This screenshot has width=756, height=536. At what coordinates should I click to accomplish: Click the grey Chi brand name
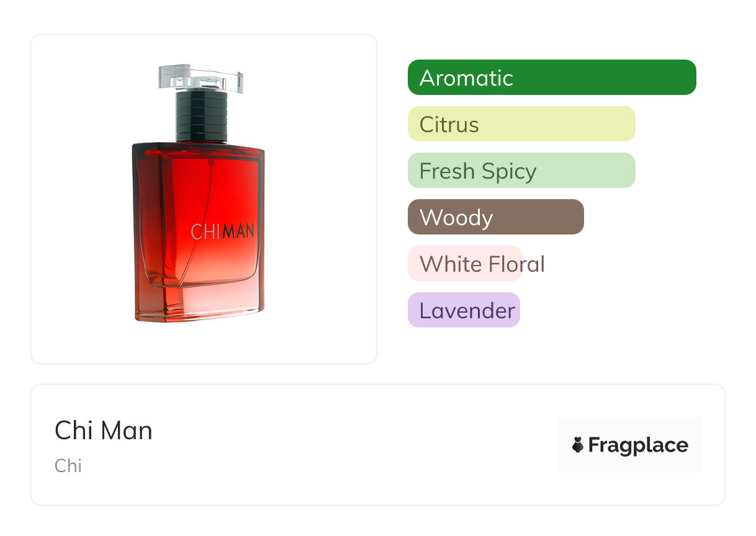(x=68, y=466)
